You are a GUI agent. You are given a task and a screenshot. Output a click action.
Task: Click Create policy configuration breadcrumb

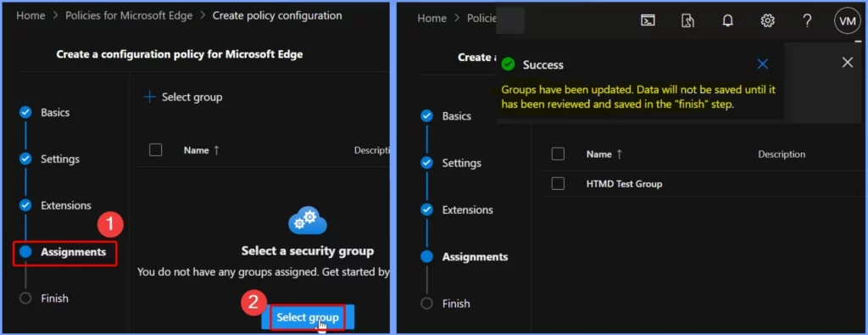coord(277,15)
